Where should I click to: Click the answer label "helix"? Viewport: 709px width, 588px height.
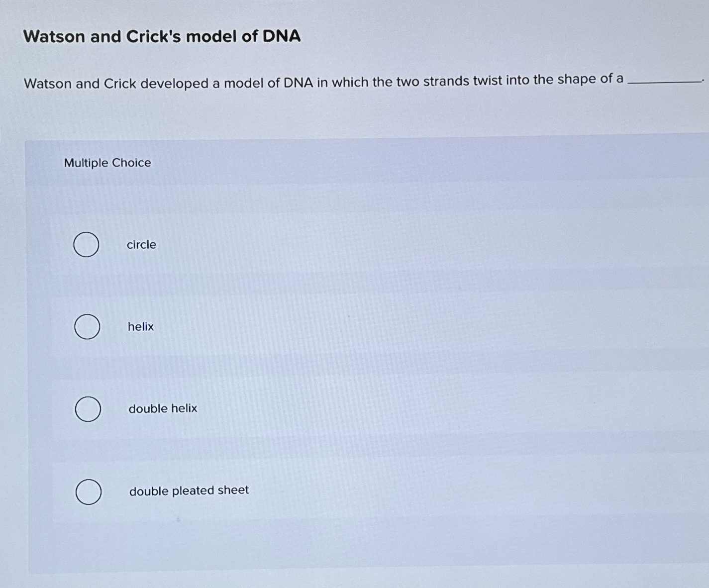pos(140,326)
